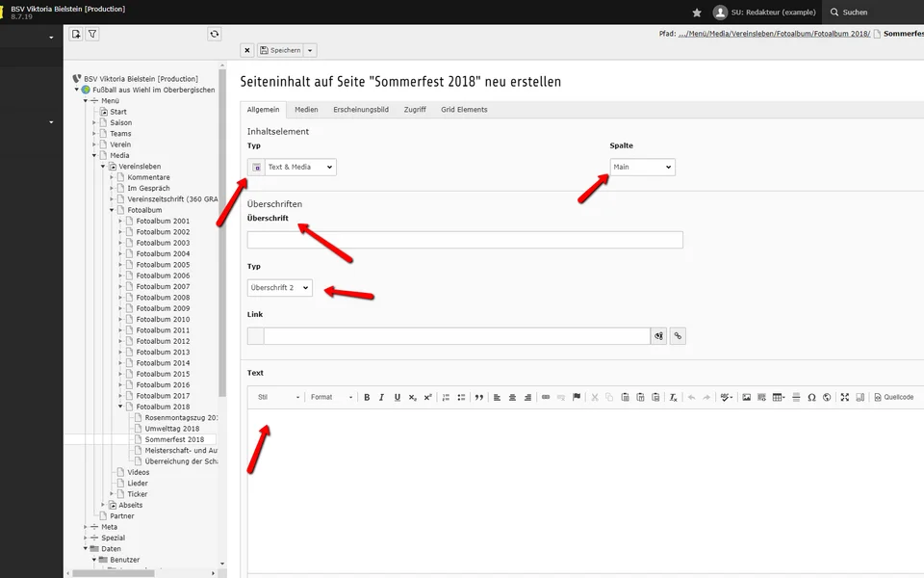The image size is (924, 578).
Task: Open the page tree filter
Action: 92,34
